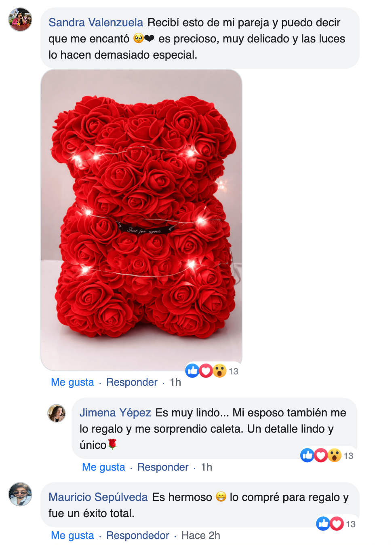
Task: Open Mauricio Sepúlveda's profile avatar
Action: (20, 494)
